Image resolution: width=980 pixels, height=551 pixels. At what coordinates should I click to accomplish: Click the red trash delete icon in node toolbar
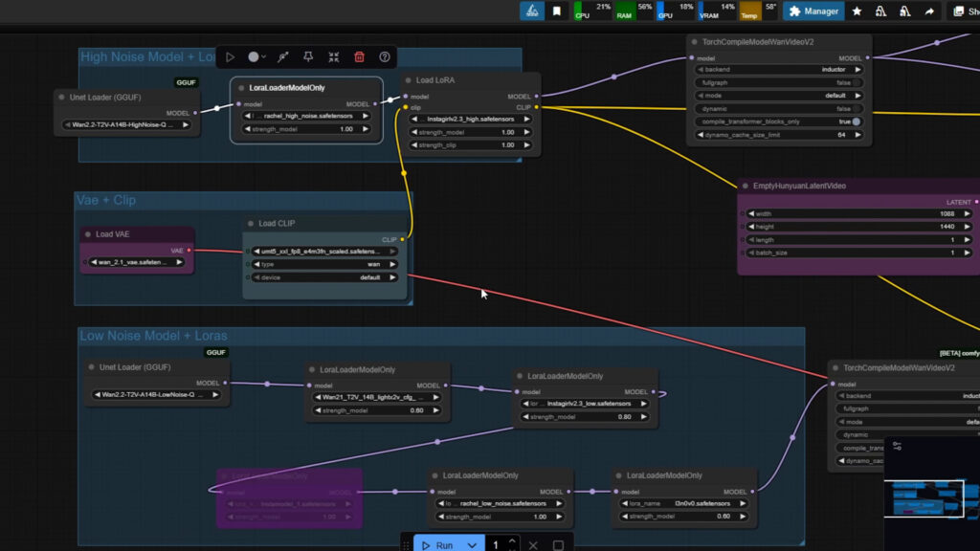tap(359, 57)
